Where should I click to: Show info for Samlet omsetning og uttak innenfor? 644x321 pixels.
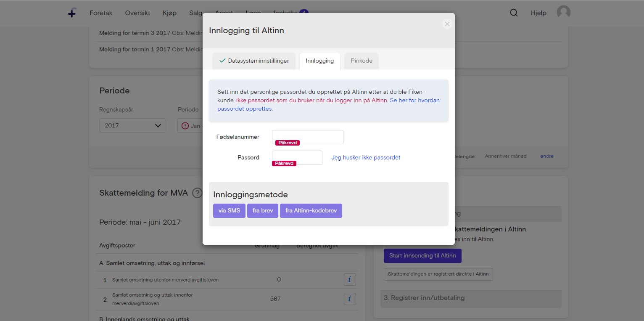tap(350, 299)
